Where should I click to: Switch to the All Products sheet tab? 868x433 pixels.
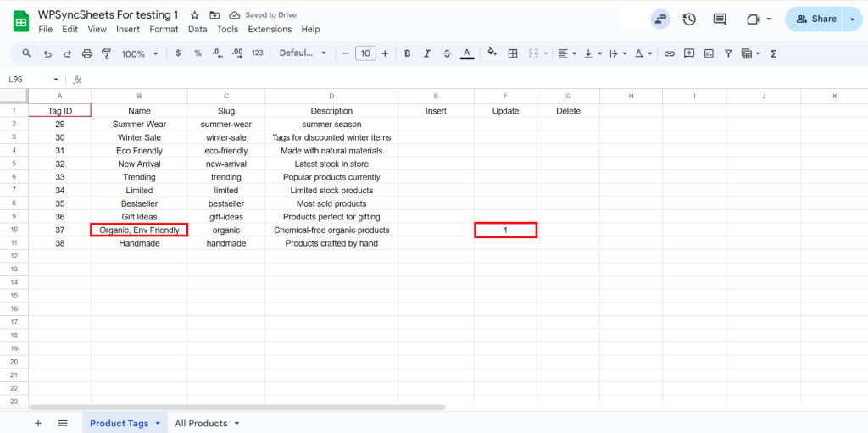click(201, 423)
